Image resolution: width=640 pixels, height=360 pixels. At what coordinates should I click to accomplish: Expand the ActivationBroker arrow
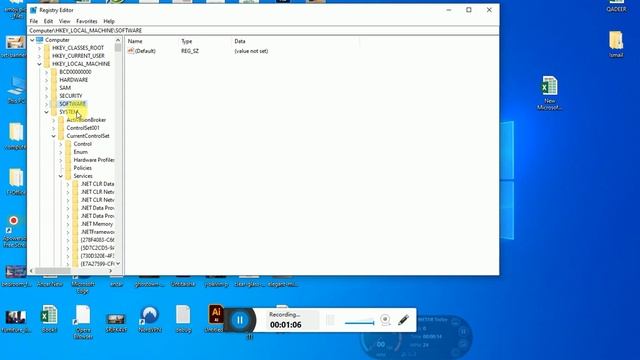coord(53,120)
